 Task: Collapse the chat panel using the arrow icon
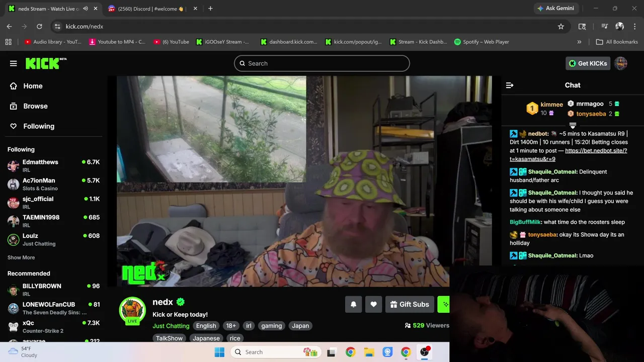tap(510, 85)
